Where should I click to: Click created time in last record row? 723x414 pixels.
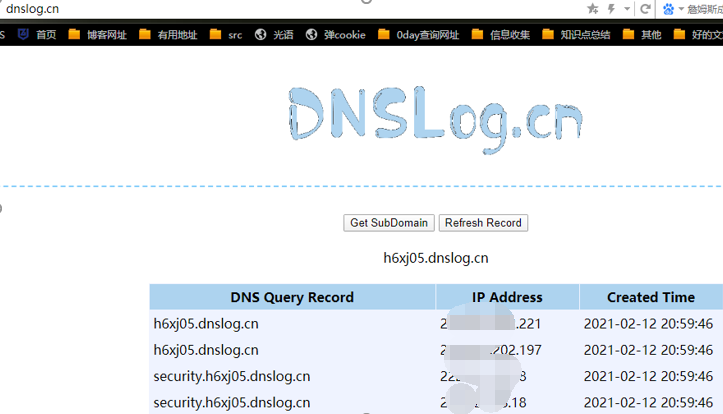click(x=648, y=402)
